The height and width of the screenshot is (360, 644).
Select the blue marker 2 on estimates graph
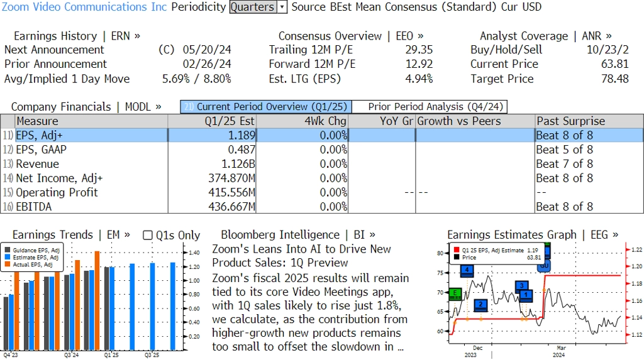480,305
